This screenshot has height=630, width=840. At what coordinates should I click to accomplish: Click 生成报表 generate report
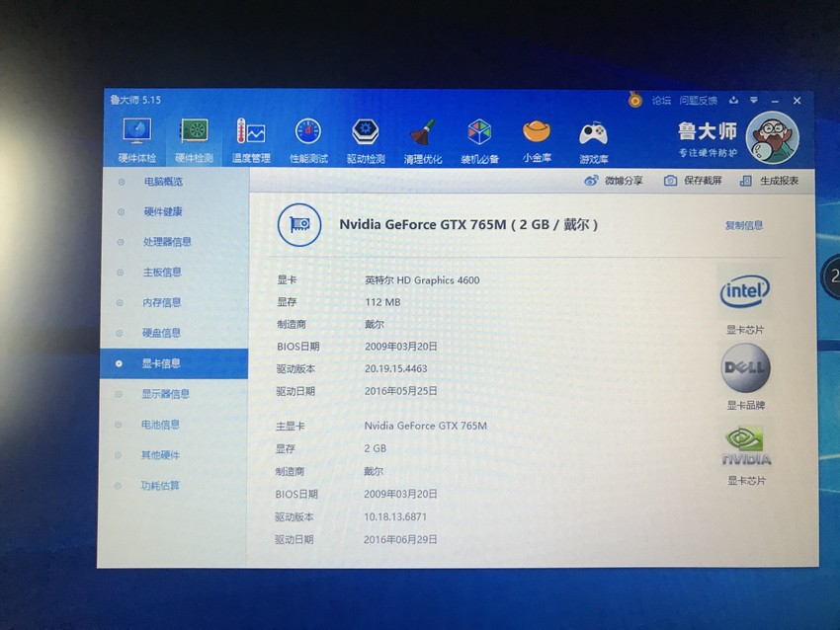[769, 181]
